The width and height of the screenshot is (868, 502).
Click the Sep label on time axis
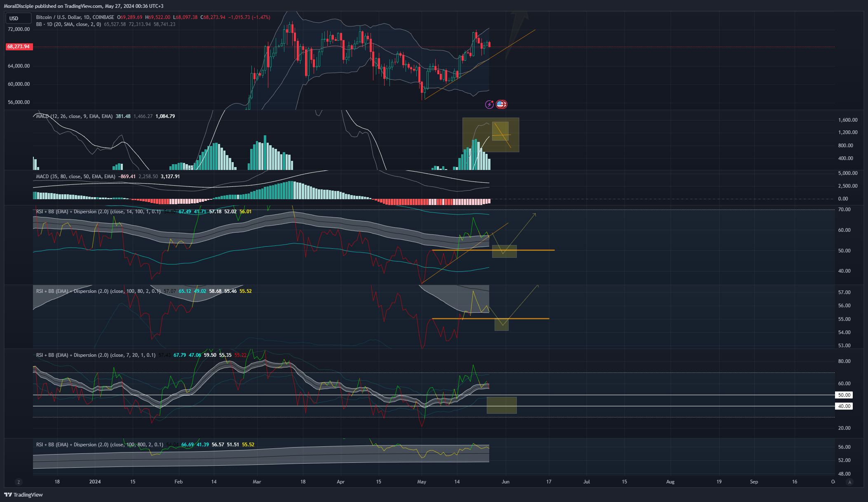(x=754, y=482)
